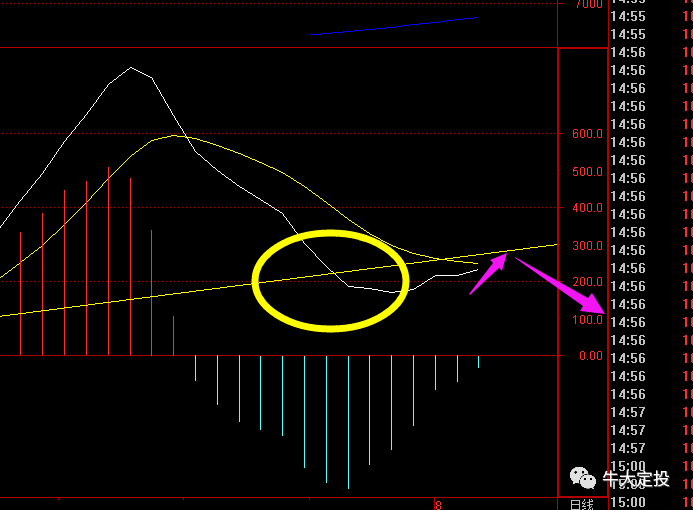Click the 7000 axis label at top
The height and width of the screenshot is (510, 693).
point(588,5)
